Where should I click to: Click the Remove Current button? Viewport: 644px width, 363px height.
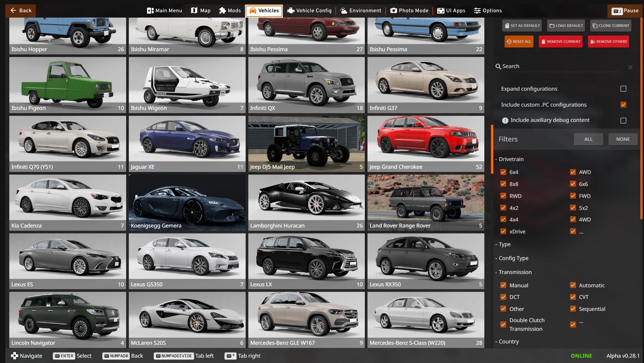coord(561,42)
